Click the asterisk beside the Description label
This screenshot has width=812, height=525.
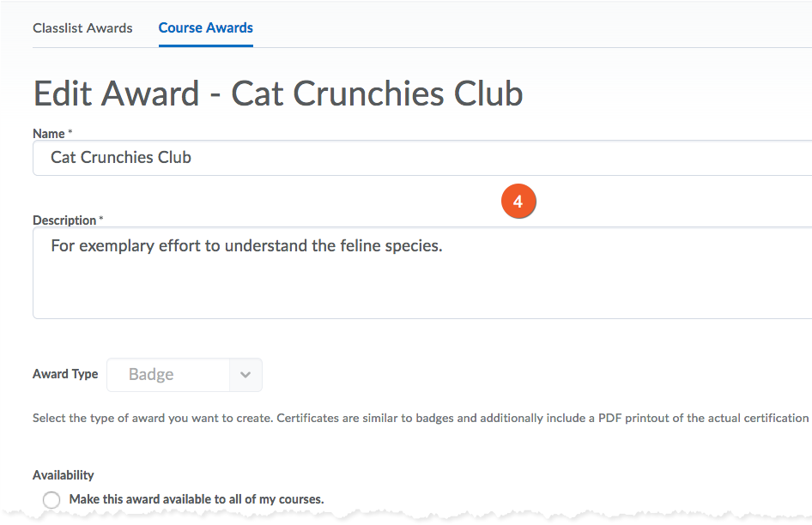[x=101, y=220]
